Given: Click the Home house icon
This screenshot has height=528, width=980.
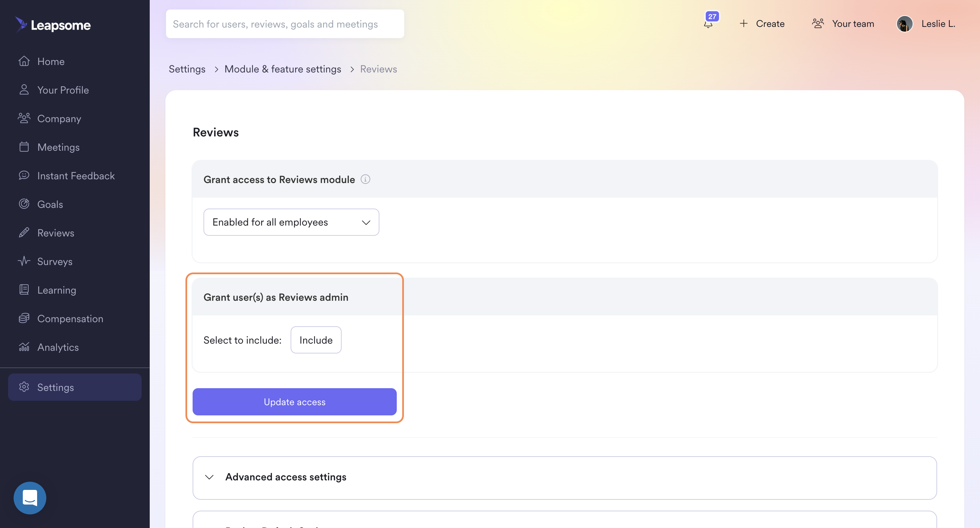Looking at the screenshot, I should (24, 61).
